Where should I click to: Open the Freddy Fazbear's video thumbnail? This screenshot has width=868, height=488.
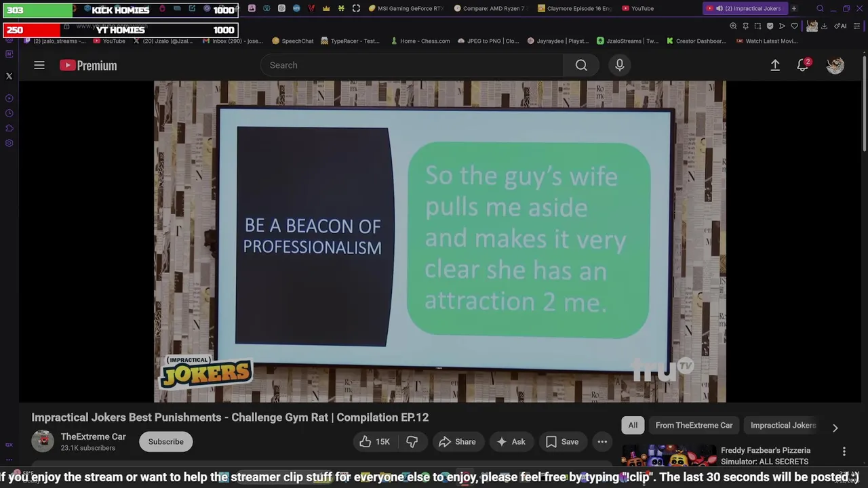(669, 456)
